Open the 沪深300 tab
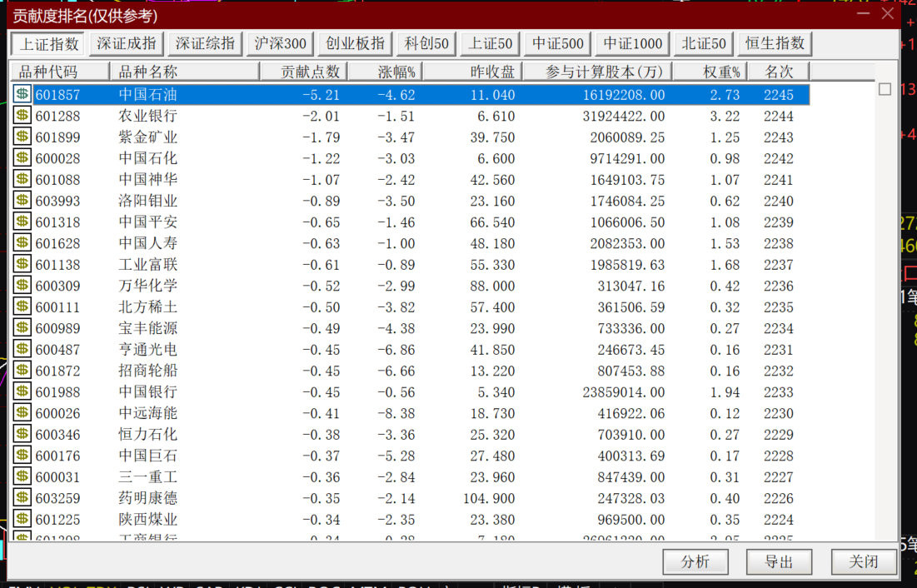This screenshot has width=917, height=588. [x=280, y=44]
